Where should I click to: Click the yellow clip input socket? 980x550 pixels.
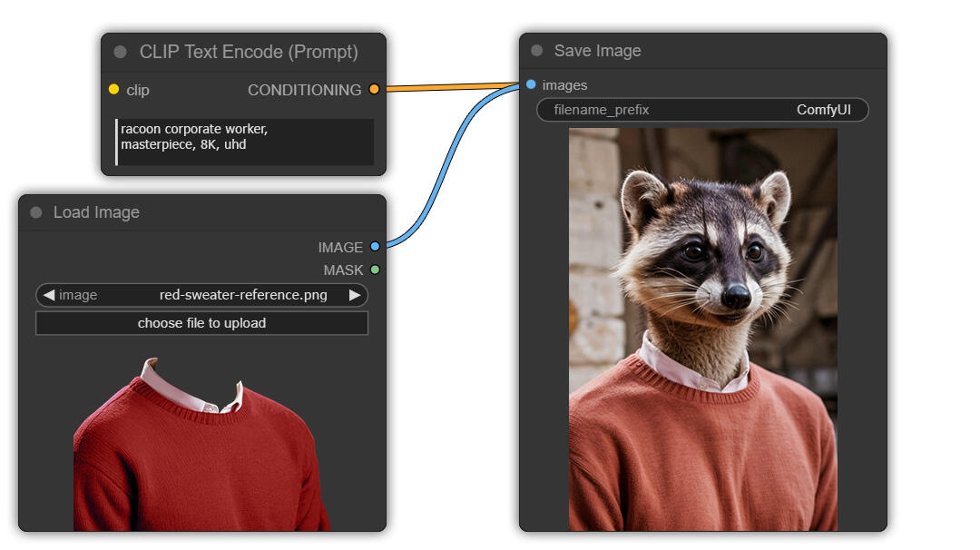point(113,90)
